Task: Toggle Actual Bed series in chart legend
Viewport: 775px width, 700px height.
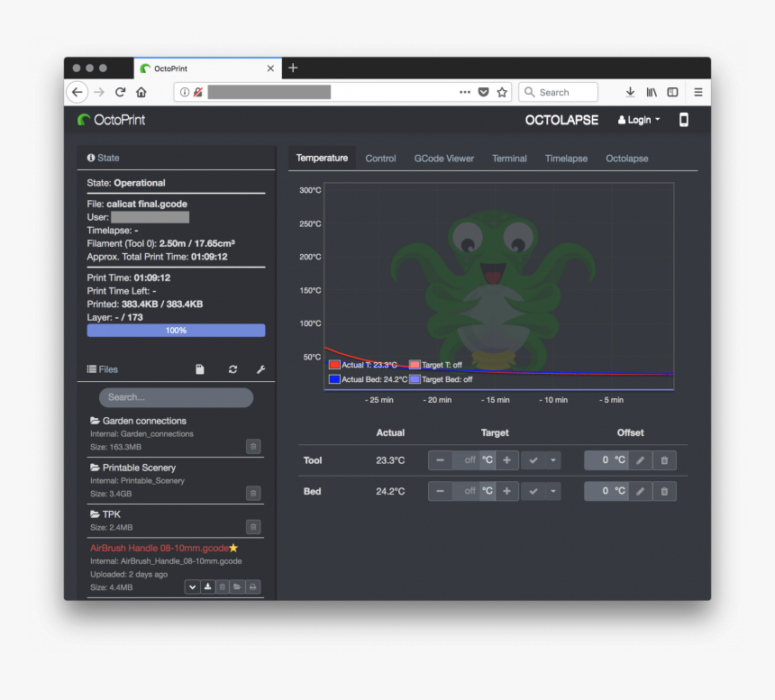Action: [334, 379]
